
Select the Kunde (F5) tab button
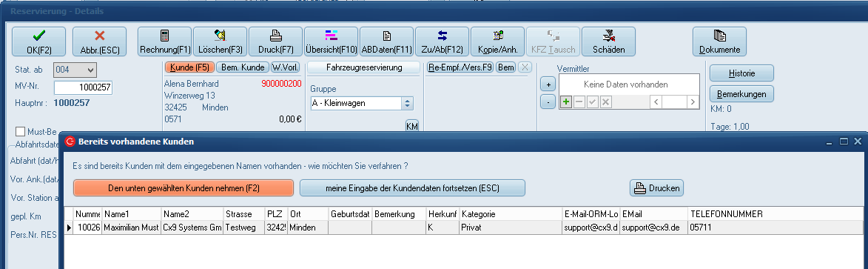[189, 67]
